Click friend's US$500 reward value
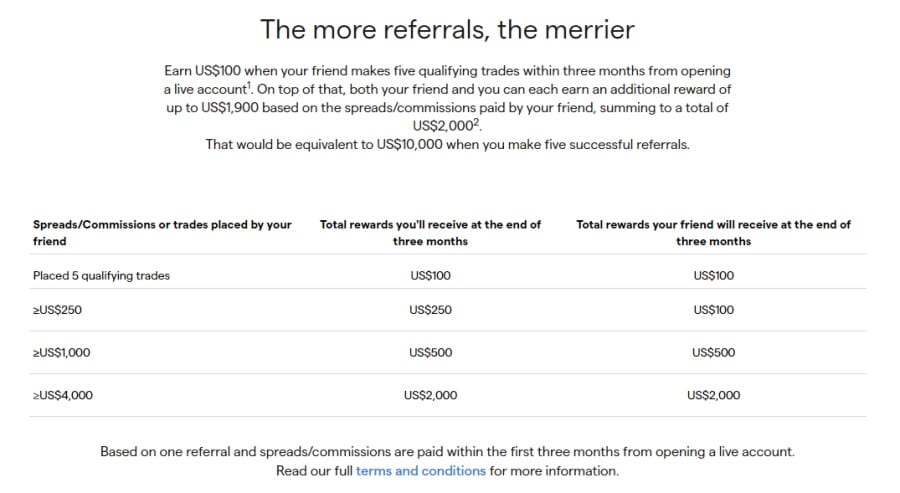The height and width of the screenshot is (493, 900). pos(713,352)
